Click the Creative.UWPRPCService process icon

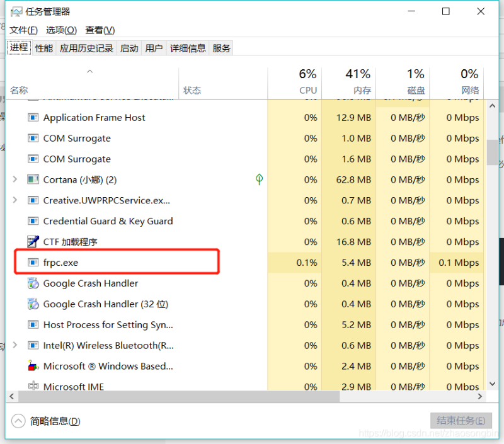tap(33, 200)
